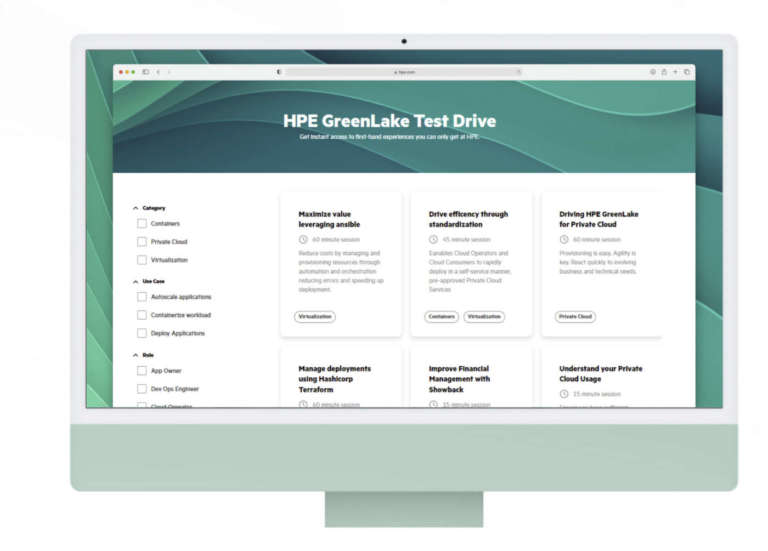Click Virtualization tag on Drive efficiency card
768x551 pixels.
tap(484, 316)
